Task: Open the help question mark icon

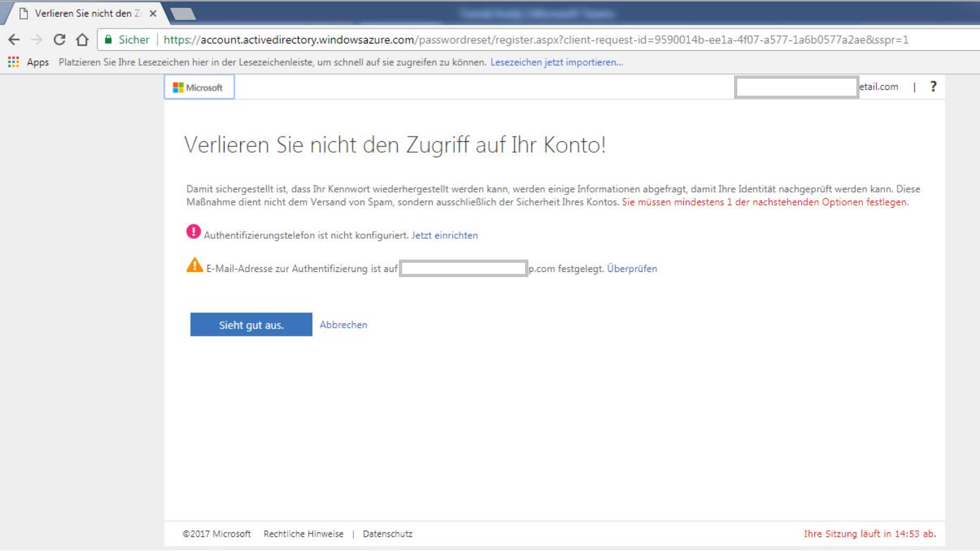Action: (933, 85)
